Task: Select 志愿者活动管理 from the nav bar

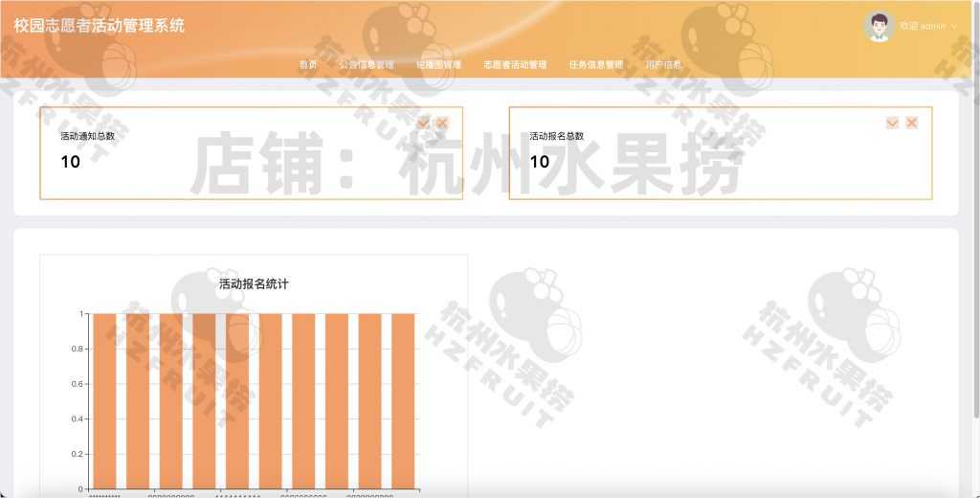Action: tap(515, 64)
